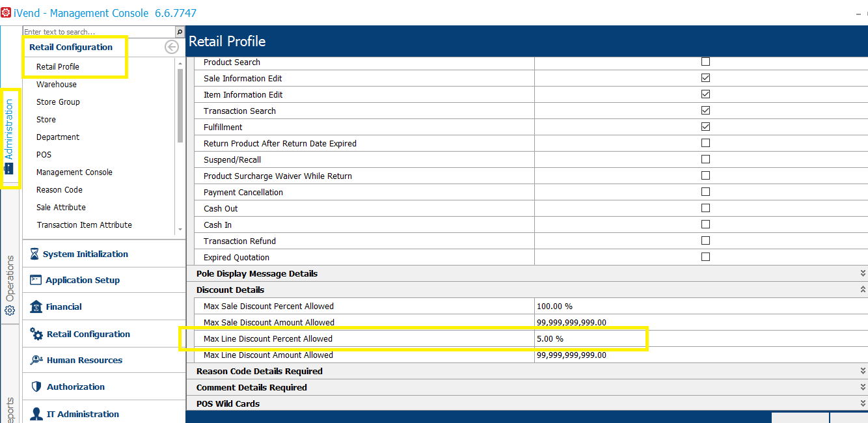Uncheck Sale Information Edit
Screen dimensions: 868x423
705,78
